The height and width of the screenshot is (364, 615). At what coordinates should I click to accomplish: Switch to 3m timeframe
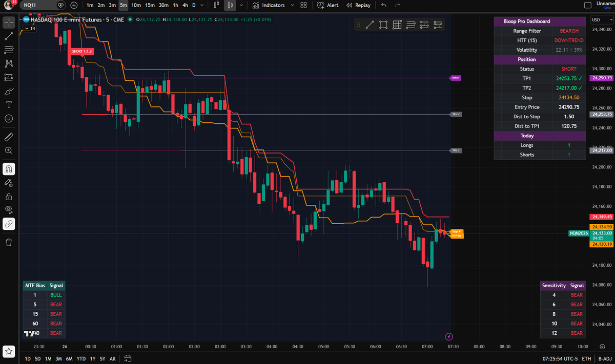point(112,5)
